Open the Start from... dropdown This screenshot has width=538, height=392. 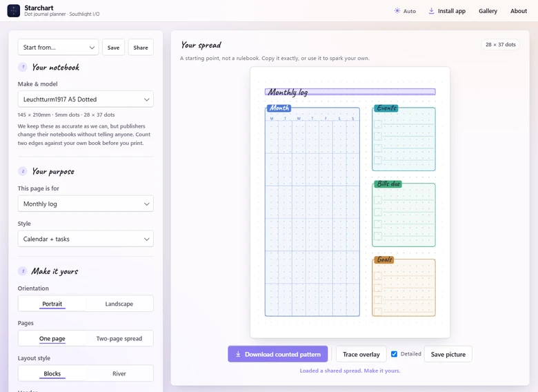click(59, 48)
